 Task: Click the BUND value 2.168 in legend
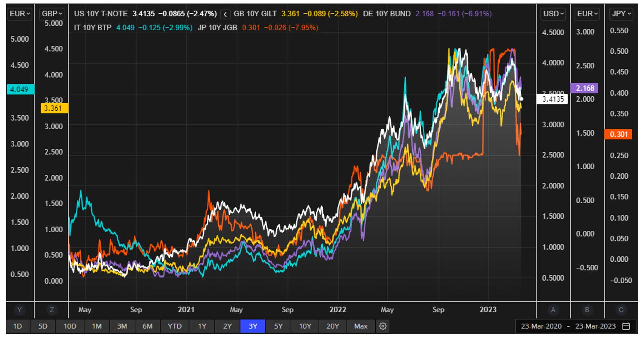coord(424,14)
